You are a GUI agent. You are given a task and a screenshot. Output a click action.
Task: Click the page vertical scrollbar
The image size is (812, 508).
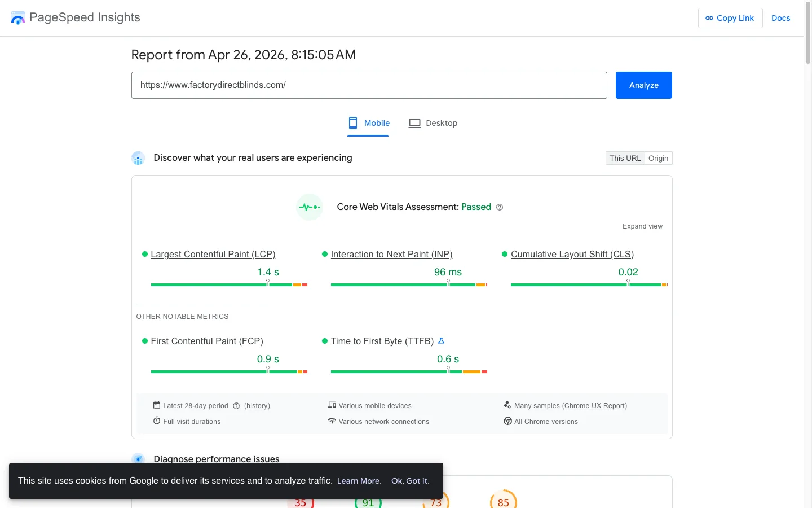click(x=807, y=34)
